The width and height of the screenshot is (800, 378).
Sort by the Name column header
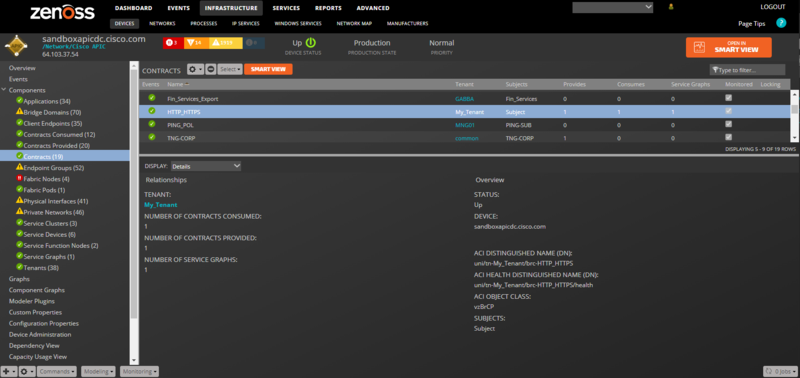(178, 84)
